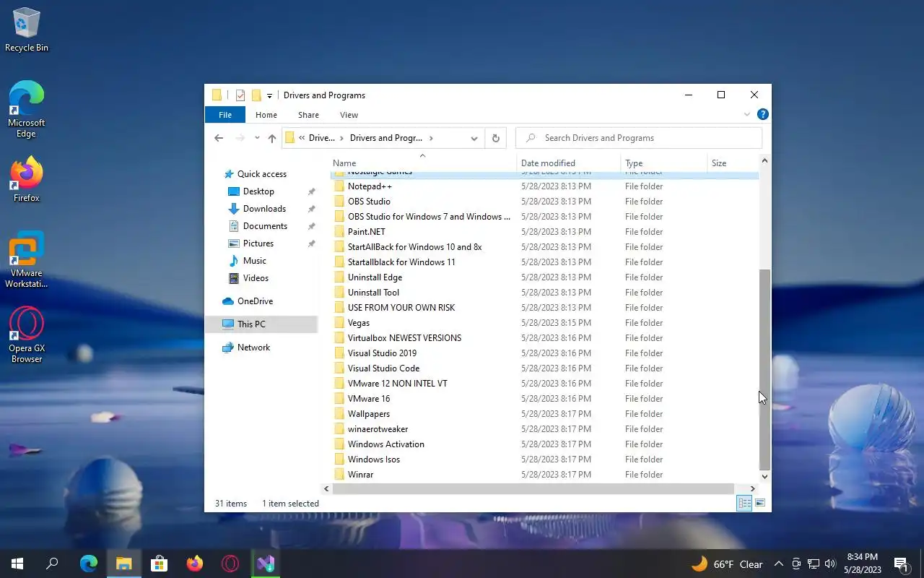Screen dimensions: 924x578
Task: Click Drive... breadcrumb in address bar
Action: [322, 138]
